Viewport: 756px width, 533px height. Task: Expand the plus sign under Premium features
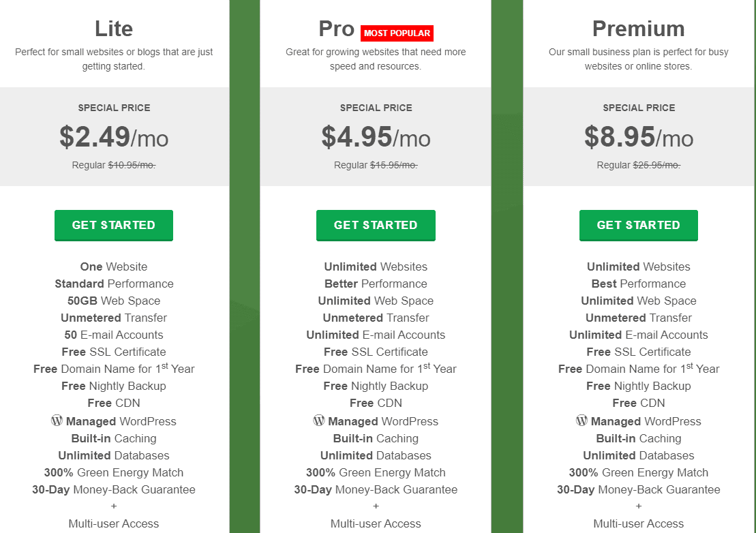638,506
